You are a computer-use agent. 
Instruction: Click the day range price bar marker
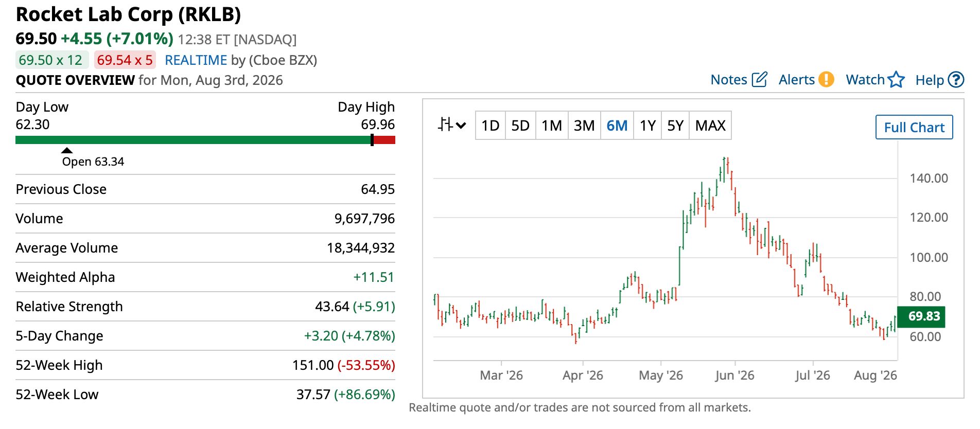pos(372,140)
